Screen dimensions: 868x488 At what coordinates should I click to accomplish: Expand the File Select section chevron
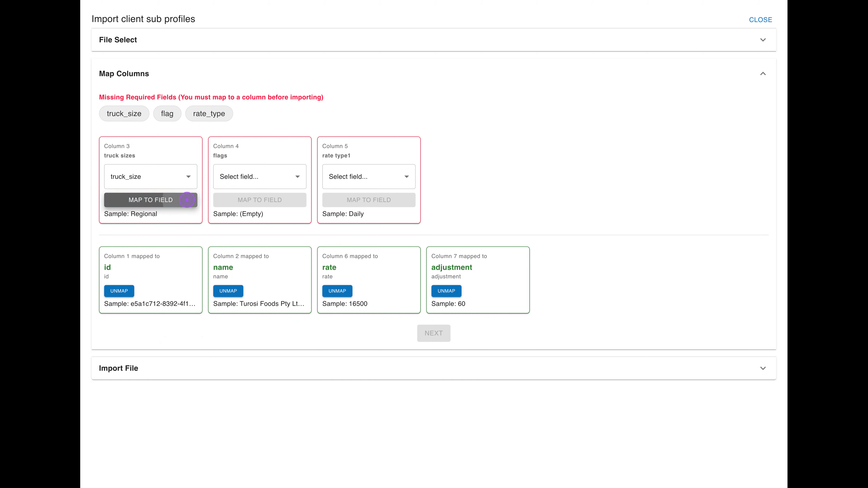click(x=763, y=40)
